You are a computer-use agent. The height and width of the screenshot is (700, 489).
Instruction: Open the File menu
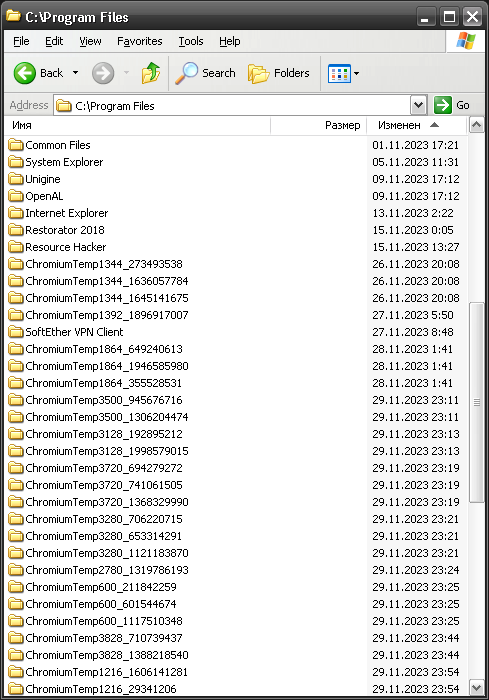click(x=21, y=41)
